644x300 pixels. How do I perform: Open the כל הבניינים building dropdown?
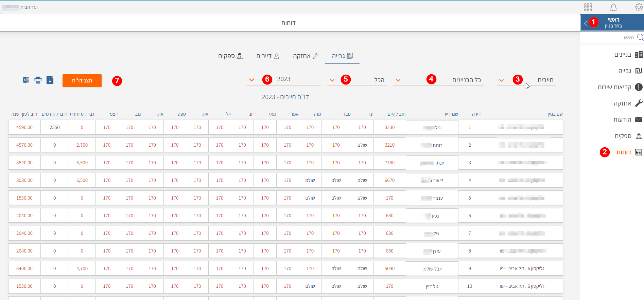[x=398, y=80]
